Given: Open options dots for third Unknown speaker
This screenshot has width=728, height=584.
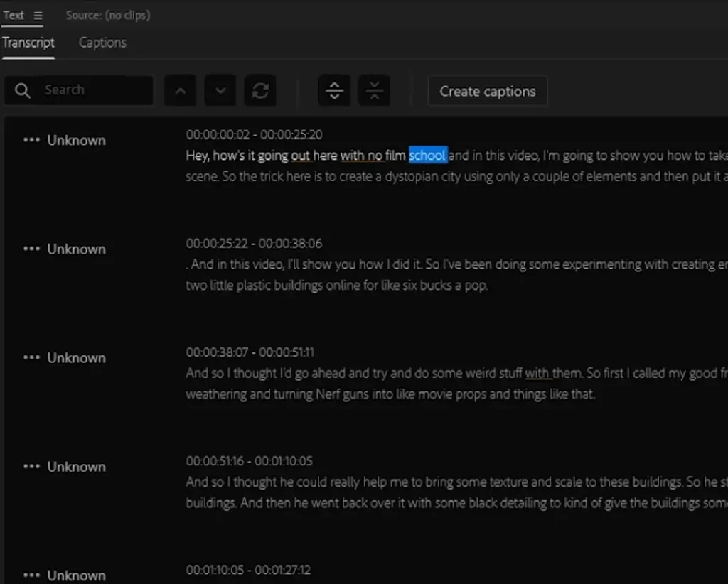Looking at the screenshot, I should click(31, 358).
